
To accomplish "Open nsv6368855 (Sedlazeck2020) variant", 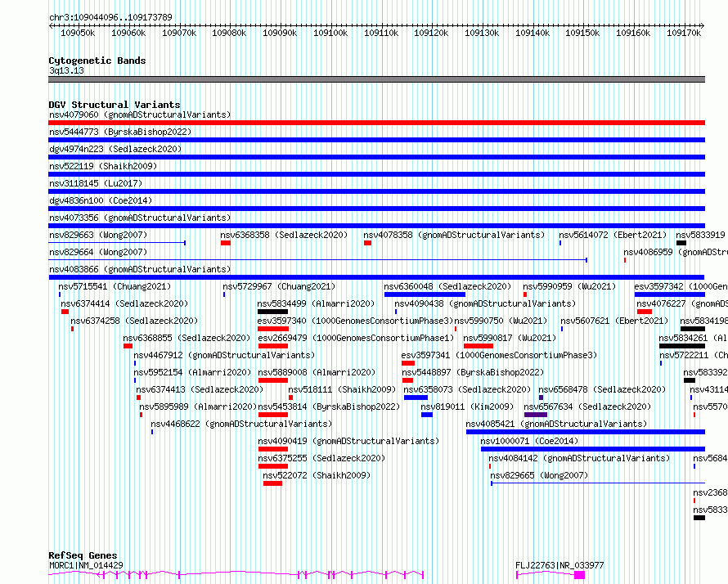I will pyautogui.click(x=186, y=338).
